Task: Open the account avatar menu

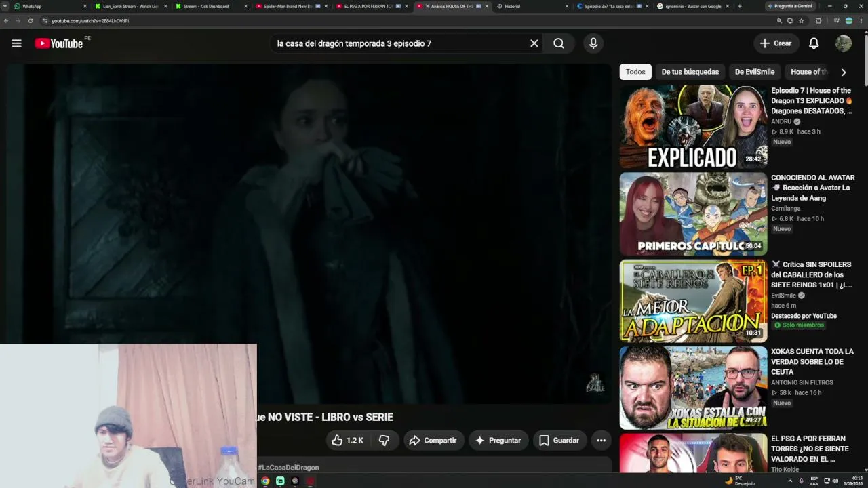Action: point(844,43)
